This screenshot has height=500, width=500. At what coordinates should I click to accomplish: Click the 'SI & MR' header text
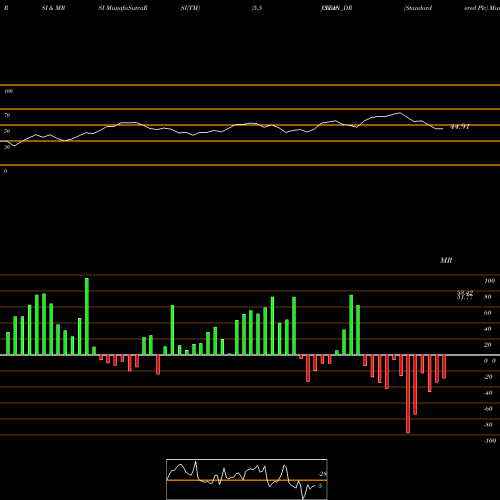53,8
